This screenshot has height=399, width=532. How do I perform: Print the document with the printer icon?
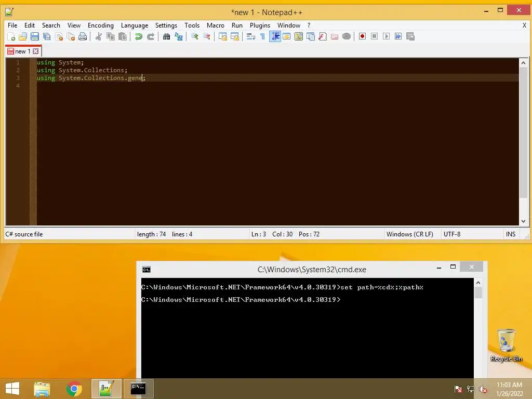point(83,37)
